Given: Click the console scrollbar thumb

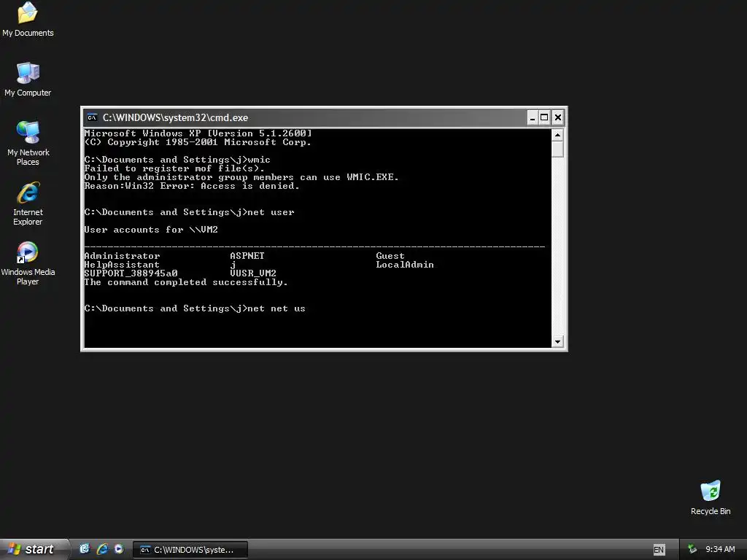Looking at the screenshot, I should pyautogui.click(x=557, y=149).
